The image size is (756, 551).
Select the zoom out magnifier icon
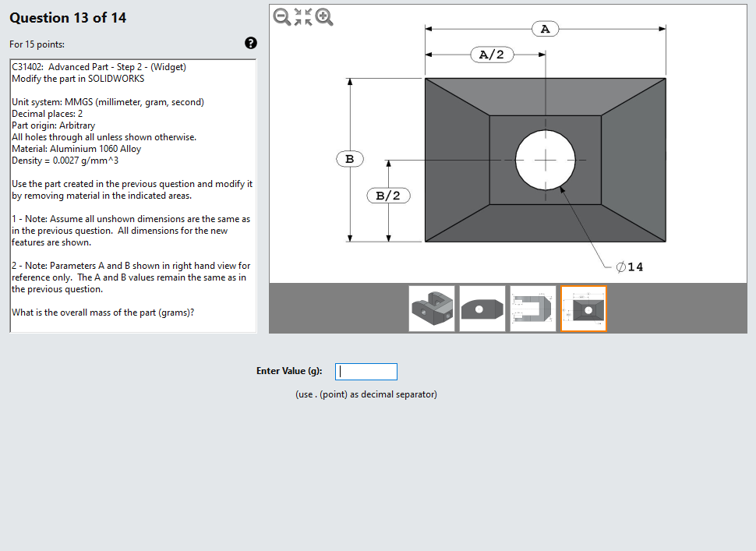(281, 17)
